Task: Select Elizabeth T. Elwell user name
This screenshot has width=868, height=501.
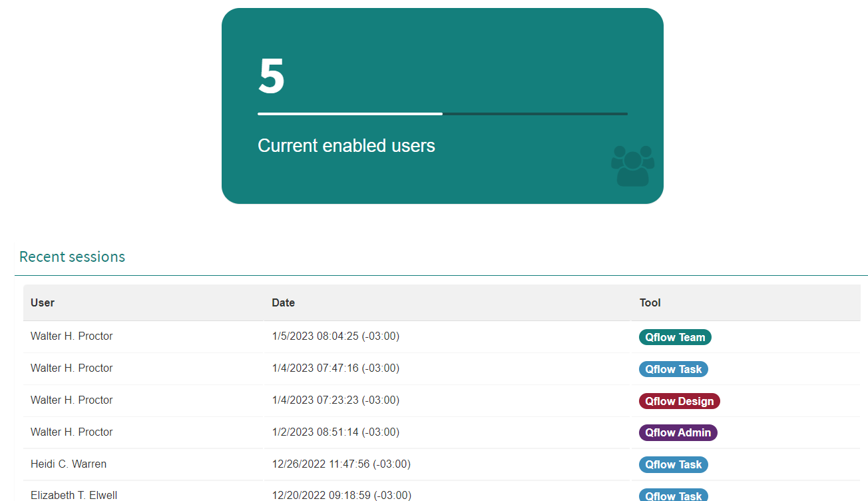Action: click(74, 495)
